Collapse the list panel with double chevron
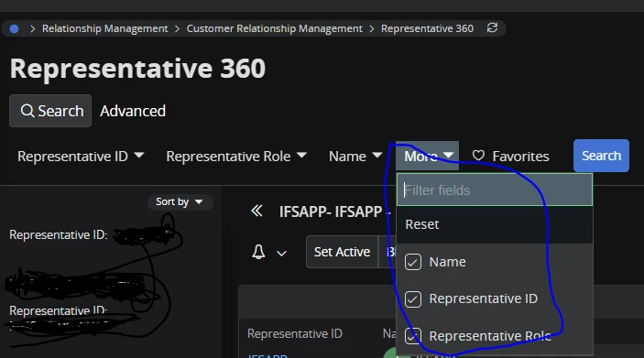The image size is (644, 358). [257, 212]
